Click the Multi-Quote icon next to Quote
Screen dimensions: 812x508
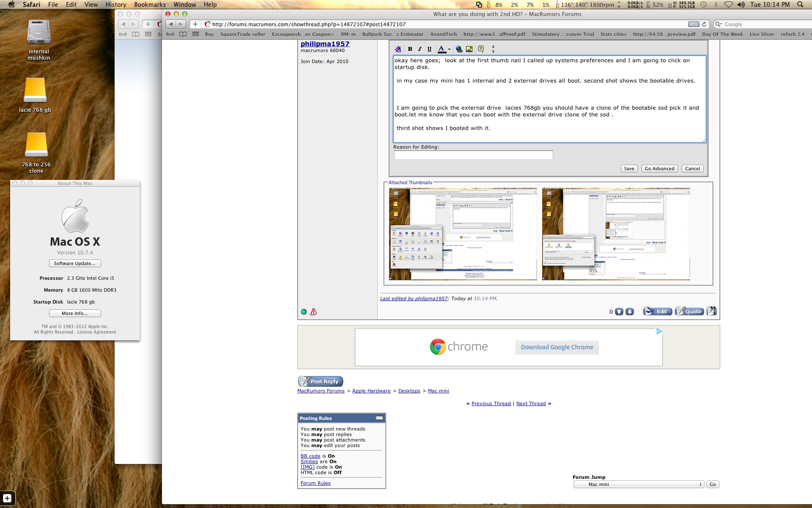pyautogui.click(x=712, y=311)
